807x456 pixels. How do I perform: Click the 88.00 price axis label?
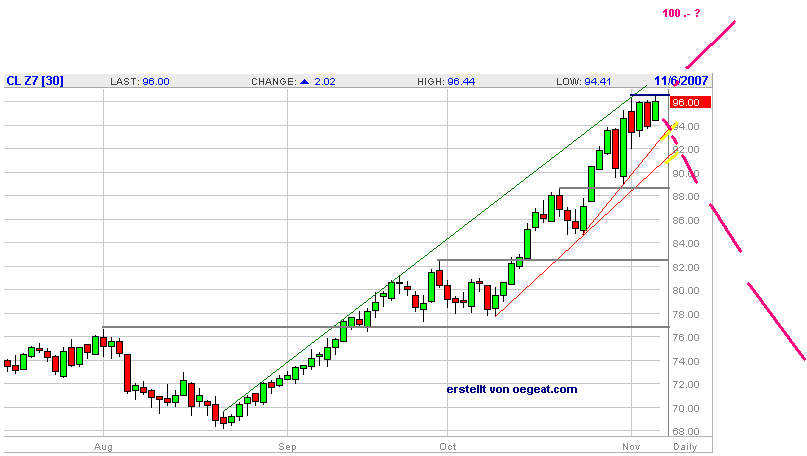tap(686, 197)
